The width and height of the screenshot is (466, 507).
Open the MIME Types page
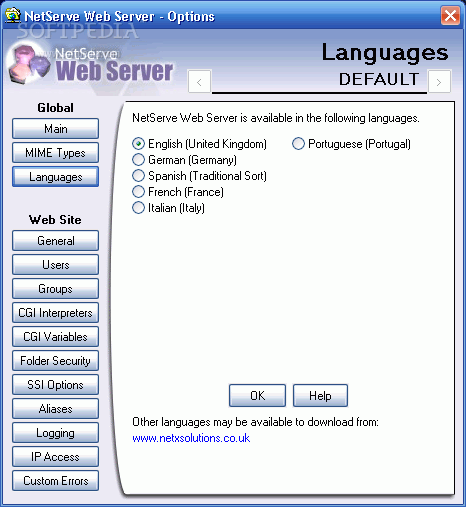coord(55,153)
